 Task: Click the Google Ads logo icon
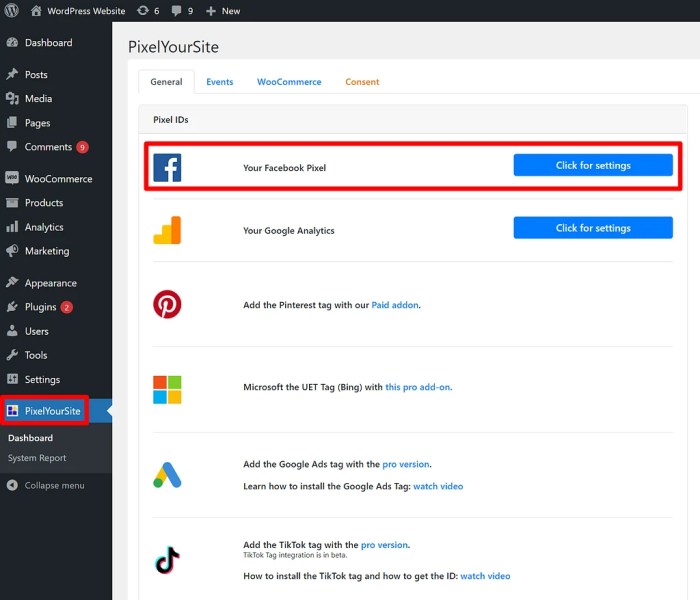(167, 475)
